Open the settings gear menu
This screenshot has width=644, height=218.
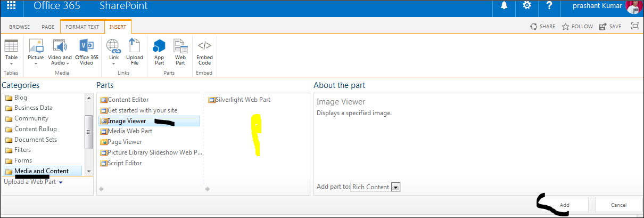click(527, 6)
